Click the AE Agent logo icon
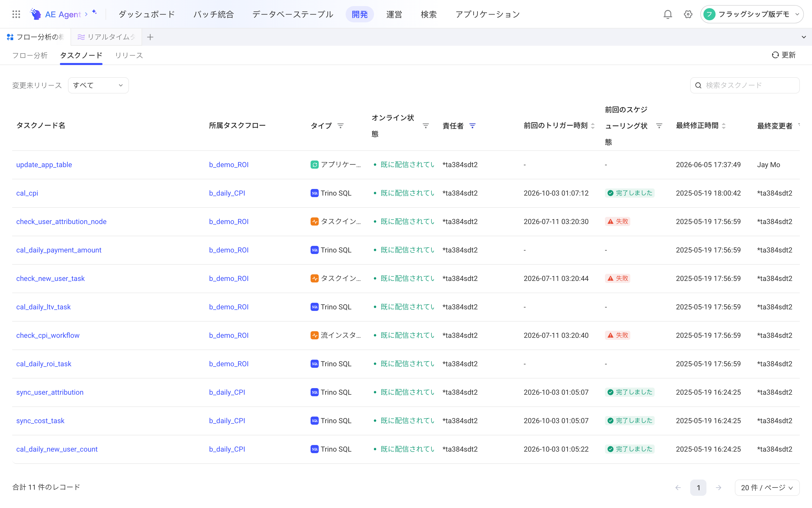This screenshot has height=508, width=812. click(x=36, y=14)
